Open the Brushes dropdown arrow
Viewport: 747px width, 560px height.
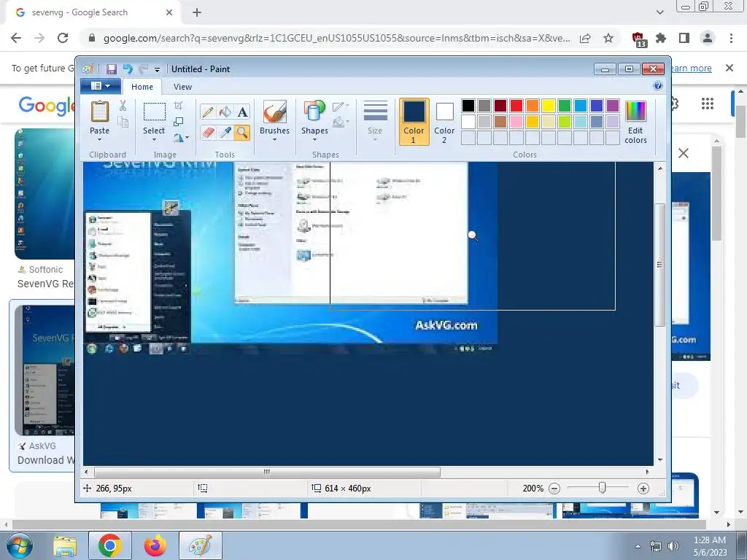274,140
